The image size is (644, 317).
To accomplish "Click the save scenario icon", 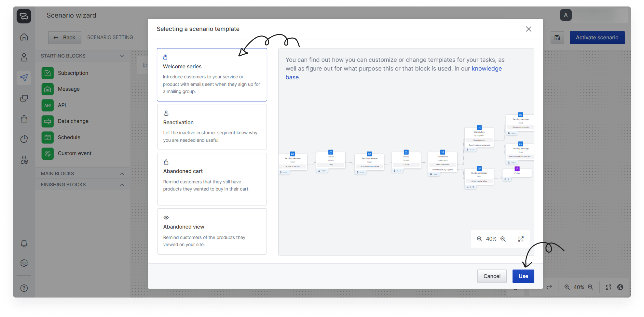I will click(x=557, y=38).
